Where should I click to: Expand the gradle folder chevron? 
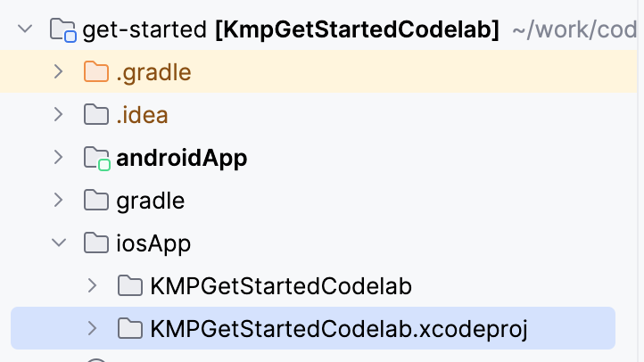click(58, 201)
